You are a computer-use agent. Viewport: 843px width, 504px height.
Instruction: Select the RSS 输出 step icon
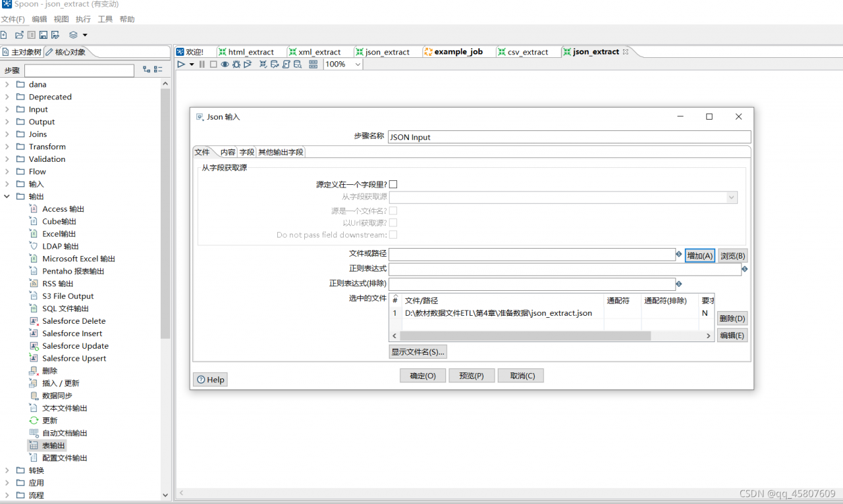click(x=34, y=284)
